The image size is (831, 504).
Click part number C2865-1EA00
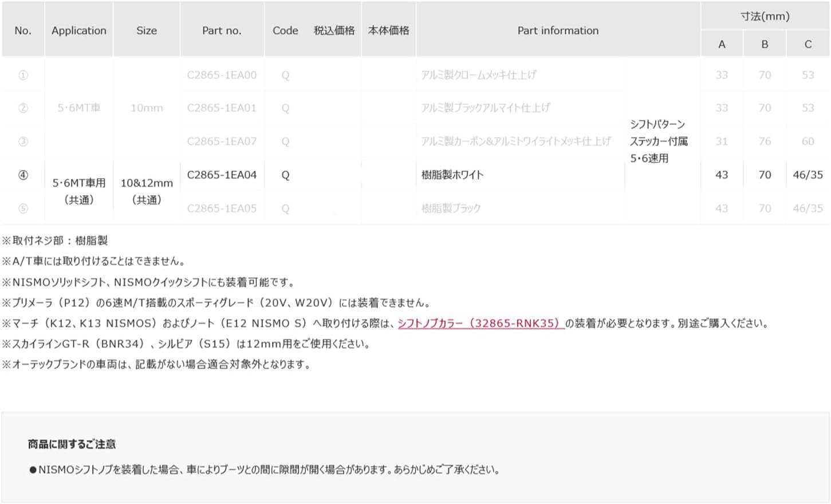[222, 75]
